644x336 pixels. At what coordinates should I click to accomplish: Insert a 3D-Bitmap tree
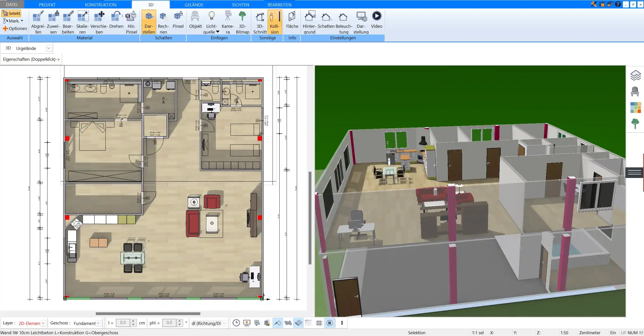pos(242,22)
